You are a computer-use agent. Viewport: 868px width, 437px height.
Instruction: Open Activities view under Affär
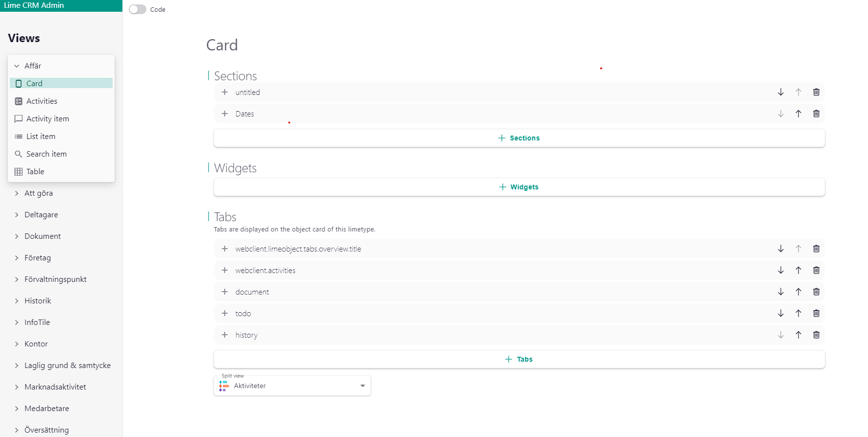pyautogui.click(x=61, y=101)
